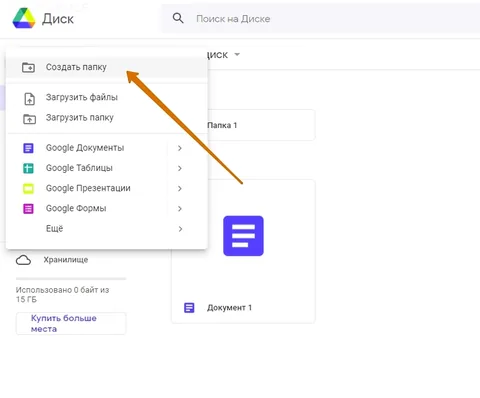Click the storage usage progress bar
The image size is (480, 398).
[71, 278]
